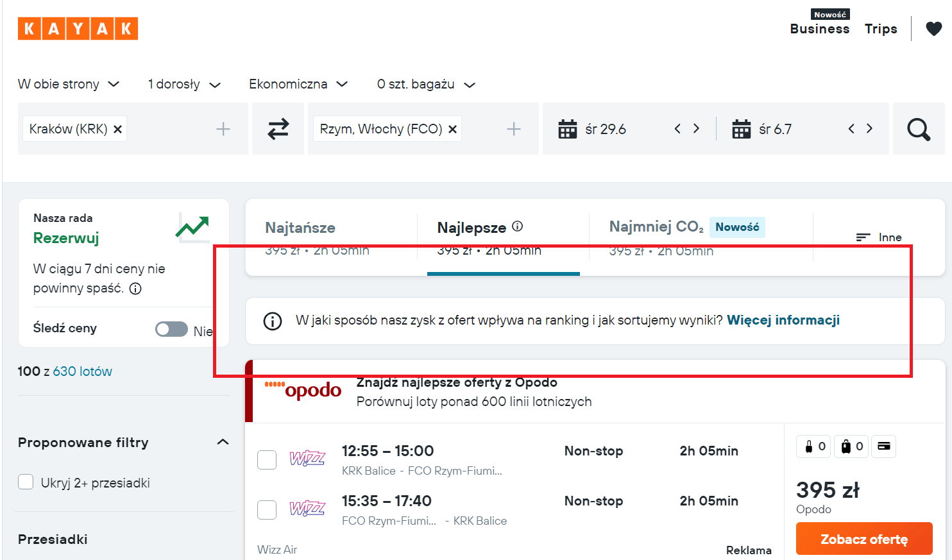Viewport: 952px width, 560px height.
Task: Remove Kraków (KRK) from origin
Action: pyautogui.click(x=118, y=129)
